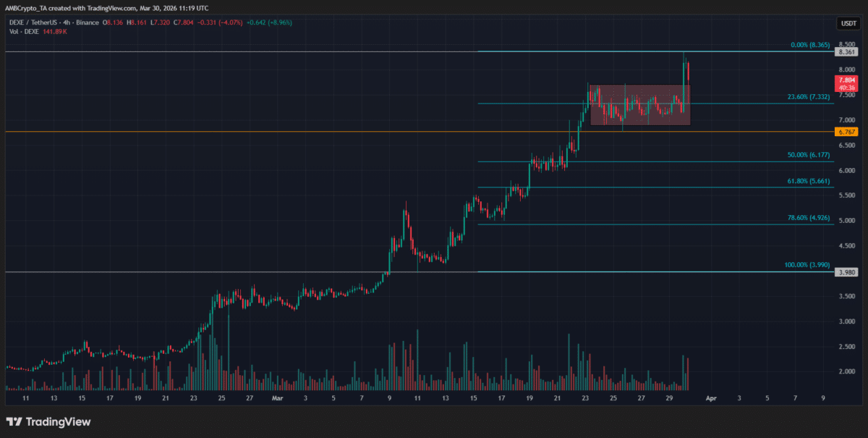Click the orange 6.767 price level tag
Image resolution: width=868 pixels, height=438 pixels.
click(x=845, y=132)
